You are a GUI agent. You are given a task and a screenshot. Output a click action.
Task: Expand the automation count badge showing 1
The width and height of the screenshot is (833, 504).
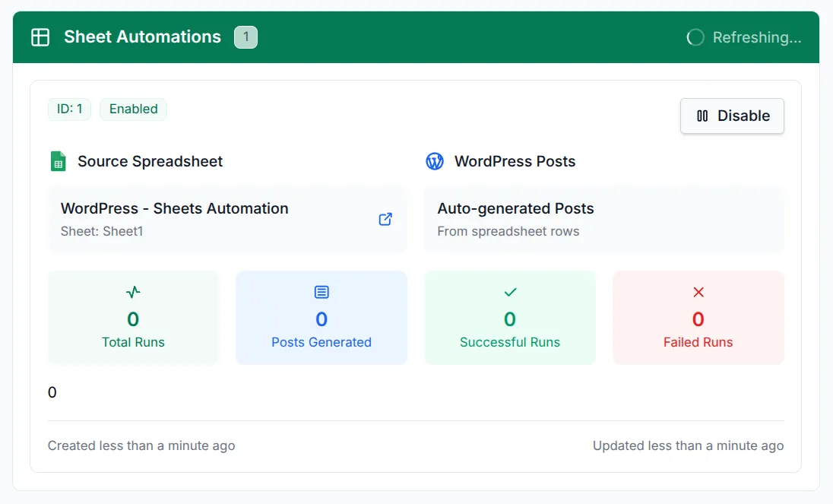pos(245,36)
